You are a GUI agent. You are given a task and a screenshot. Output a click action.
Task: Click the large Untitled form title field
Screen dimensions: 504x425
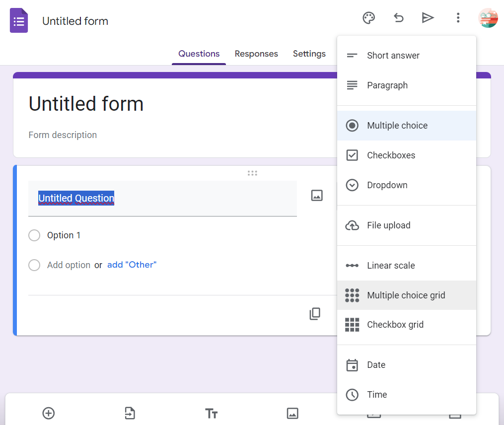click(x=86, y=104)
